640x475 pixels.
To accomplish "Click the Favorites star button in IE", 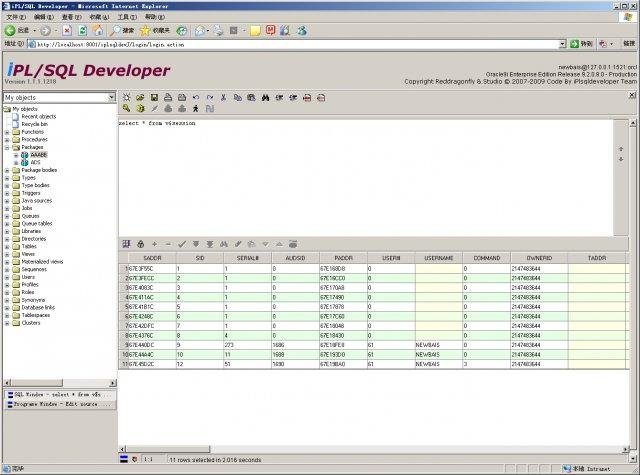I will [x=155, y=31].
